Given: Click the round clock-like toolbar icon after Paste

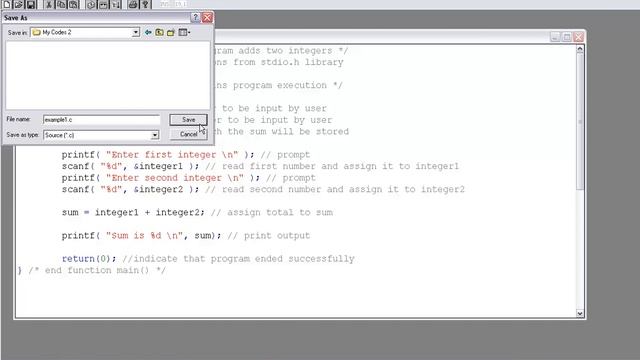Looking at the screenshot, I should coord(91,4).
